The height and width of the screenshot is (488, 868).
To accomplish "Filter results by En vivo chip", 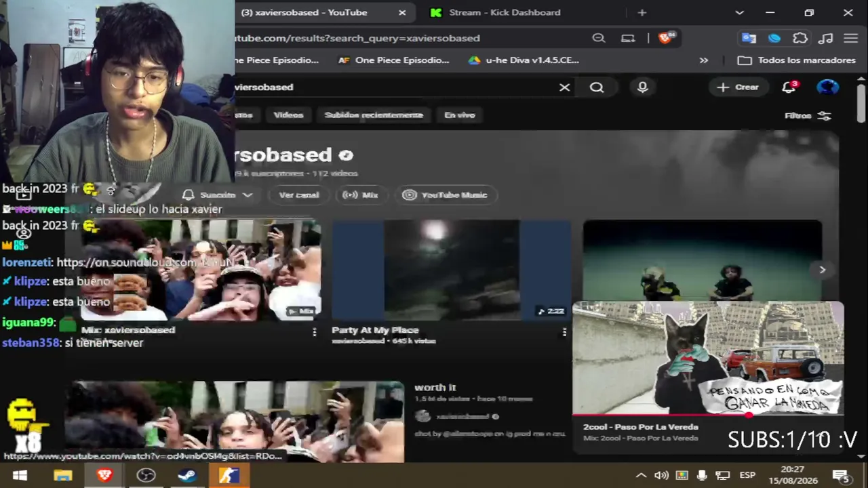I will tap(459, 115).
